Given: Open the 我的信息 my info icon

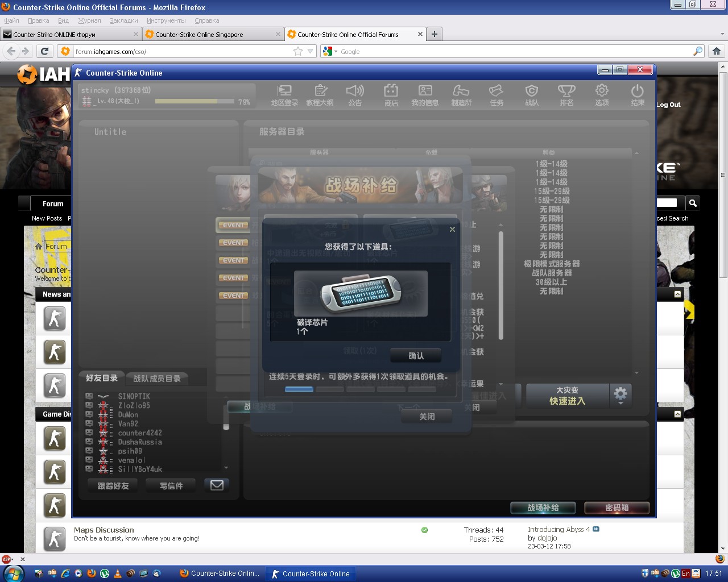Looking at the screenshot, I should coord(425,95).
